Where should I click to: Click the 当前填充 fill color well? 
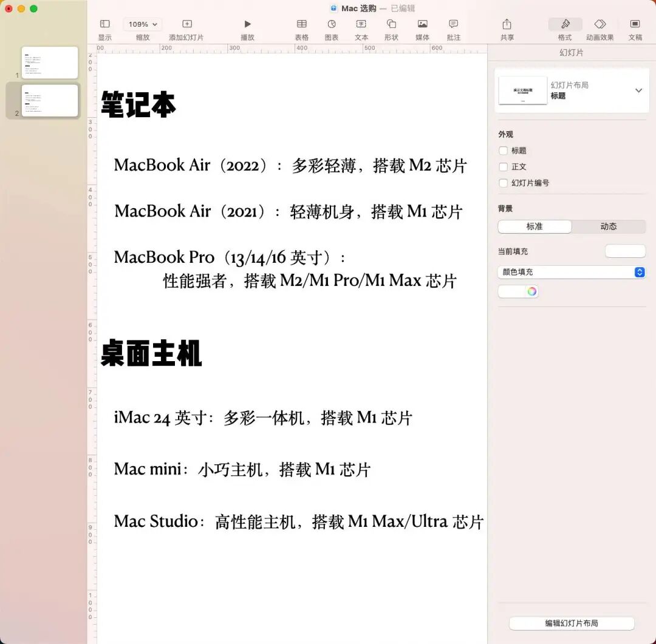pyautogui.click(x=625, y=251)
